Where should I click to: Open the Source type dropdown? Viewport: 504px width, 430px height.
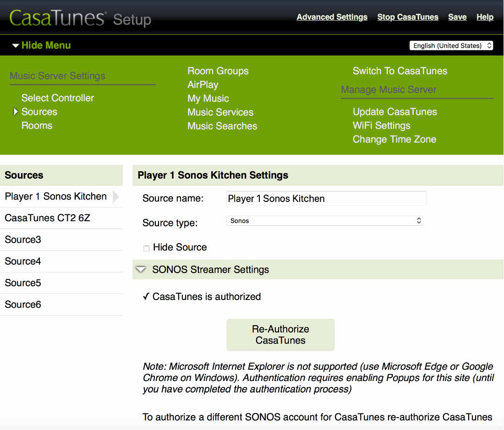325,221
